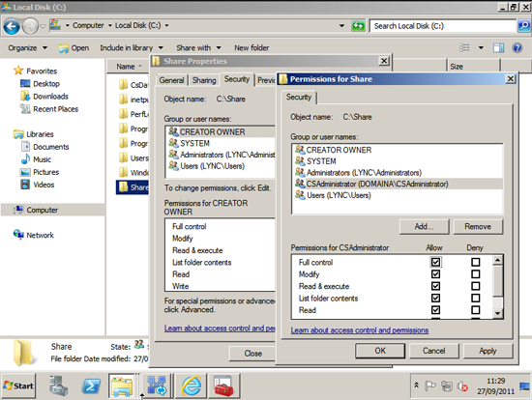The height and width of the screenshot is (400, 532).
Task: Click the Open toolbar button
Action: coord(74,48)
